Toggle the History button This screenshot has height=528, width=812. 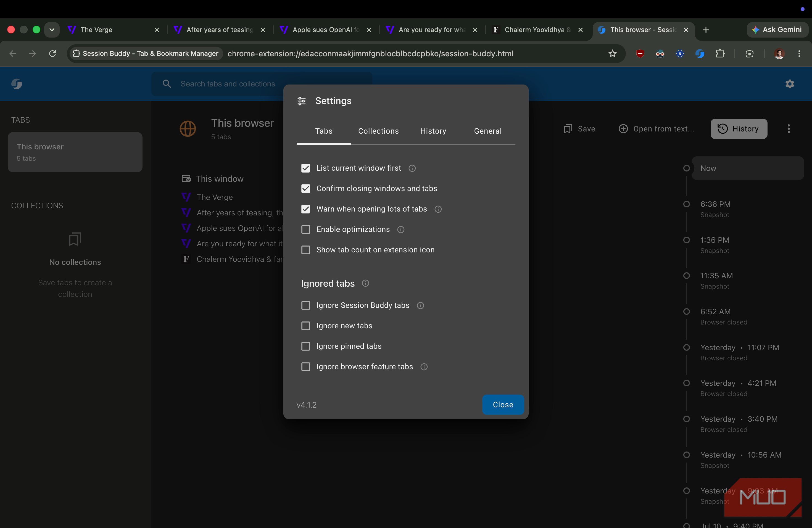tap(739, 129)
